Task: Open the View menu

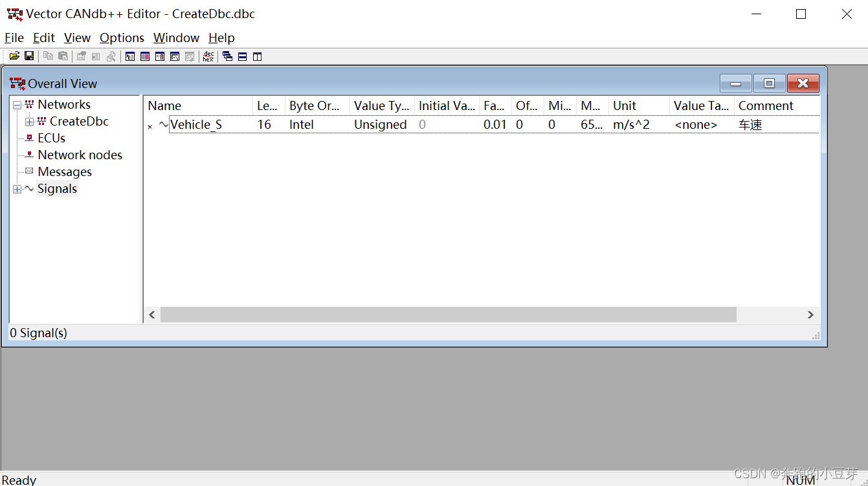Action: (x=78, y=38)
